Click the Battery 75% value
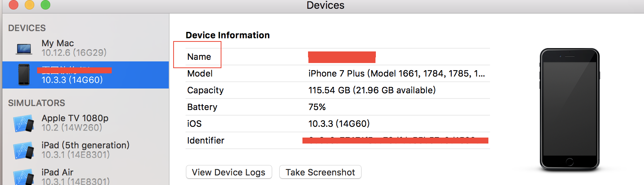Viewport: 644px width, 185px height. click(x=317, y=107)
